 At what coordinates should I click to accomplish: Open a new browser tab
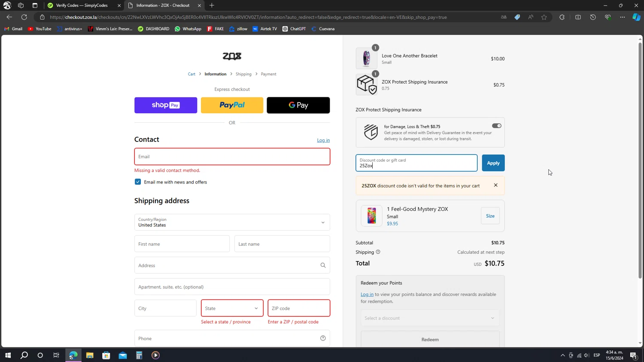212,6
